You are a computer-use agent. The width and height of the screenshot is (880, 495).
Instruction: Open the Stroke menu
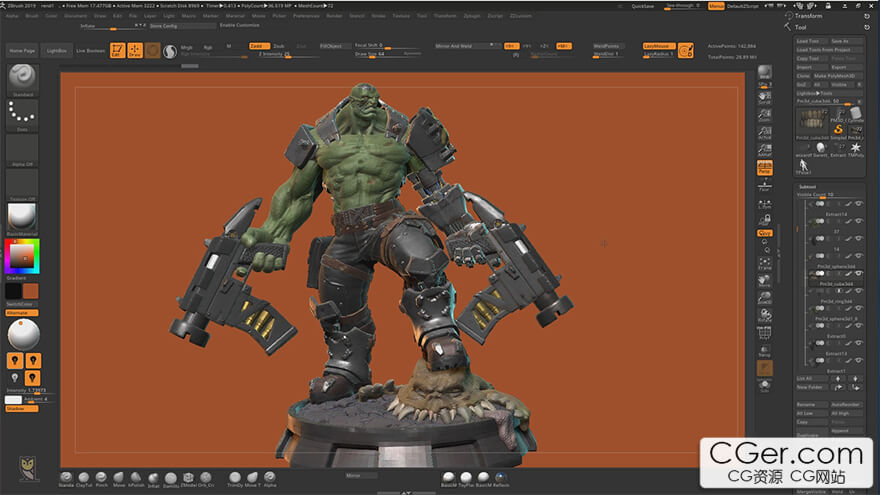[379, 16]
